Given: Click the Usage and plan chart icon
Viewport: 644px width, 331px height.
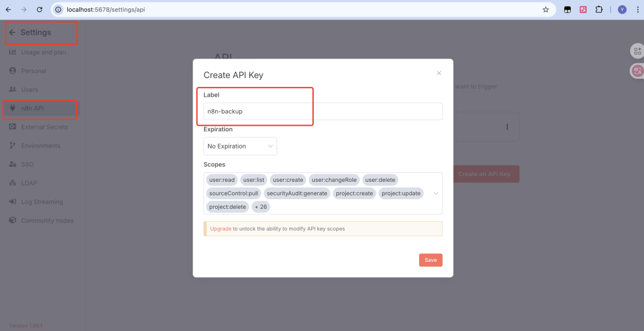Looking at the screenshot, I should (13, 52).
